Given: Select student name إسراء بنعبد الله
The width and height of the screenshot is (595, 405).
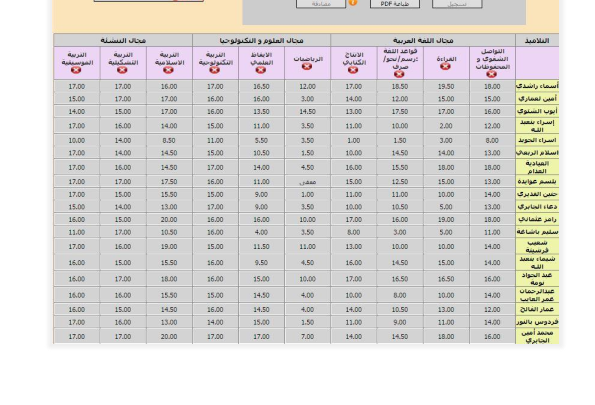Looking at the screenshot, I should pyautogui.click(x=537, y=126).
